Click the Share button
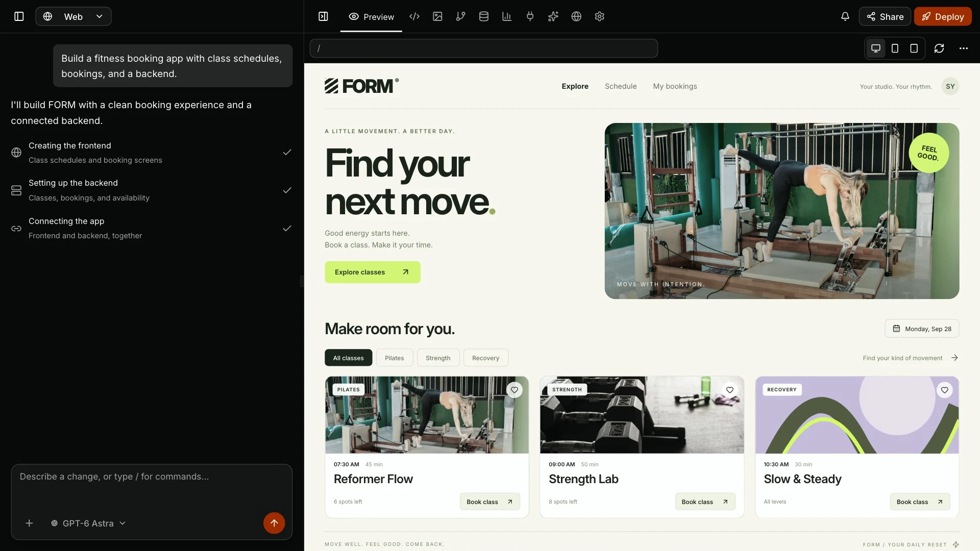 (885, 16)
